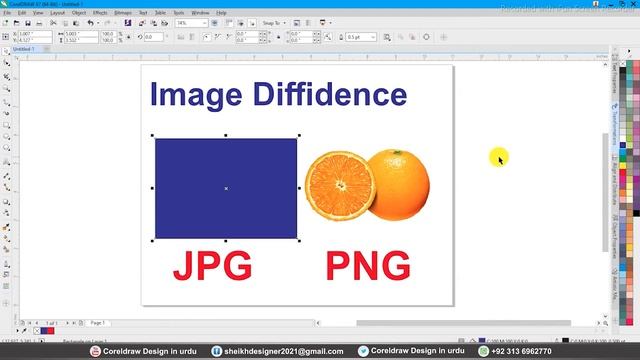Click the Save icon in the toolbar
The image size is (640, 360).
(x=28, y=23)
